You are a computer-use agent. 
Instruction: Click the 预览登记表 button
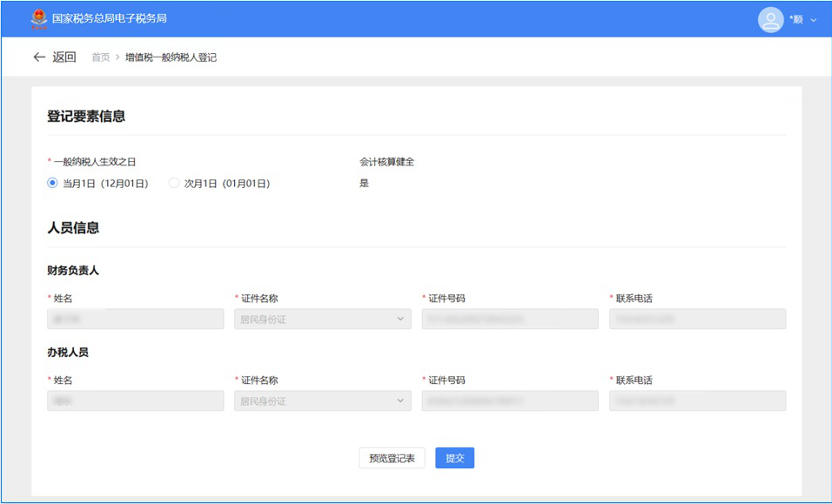392,458
